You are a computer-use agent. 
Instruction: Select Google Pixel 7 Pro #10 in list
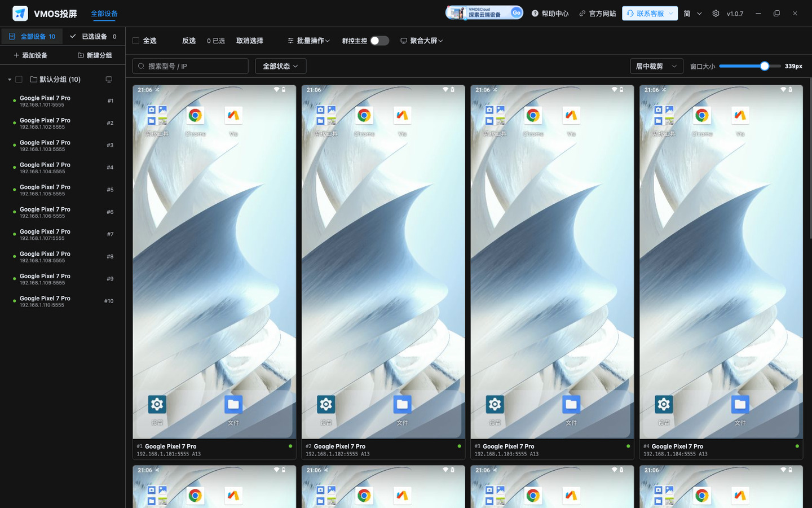tap(63, 301)
